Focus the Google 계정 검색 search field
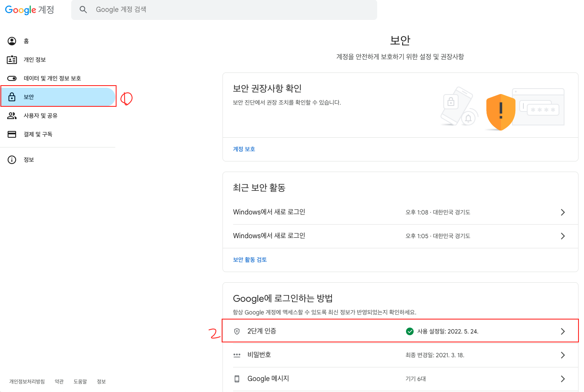The width and height of the screenshot is (584, 392). [x=224, y=9]
